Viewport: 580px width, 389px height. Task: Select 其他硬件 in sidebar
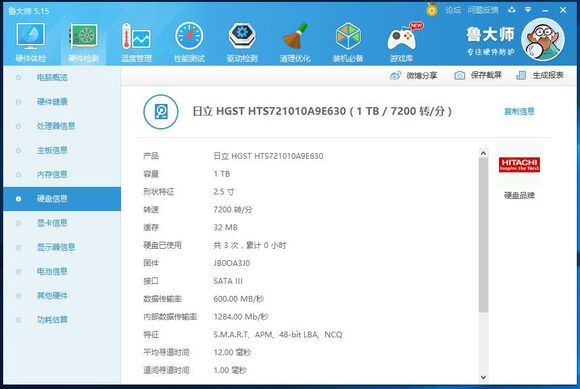pos(62,295)
